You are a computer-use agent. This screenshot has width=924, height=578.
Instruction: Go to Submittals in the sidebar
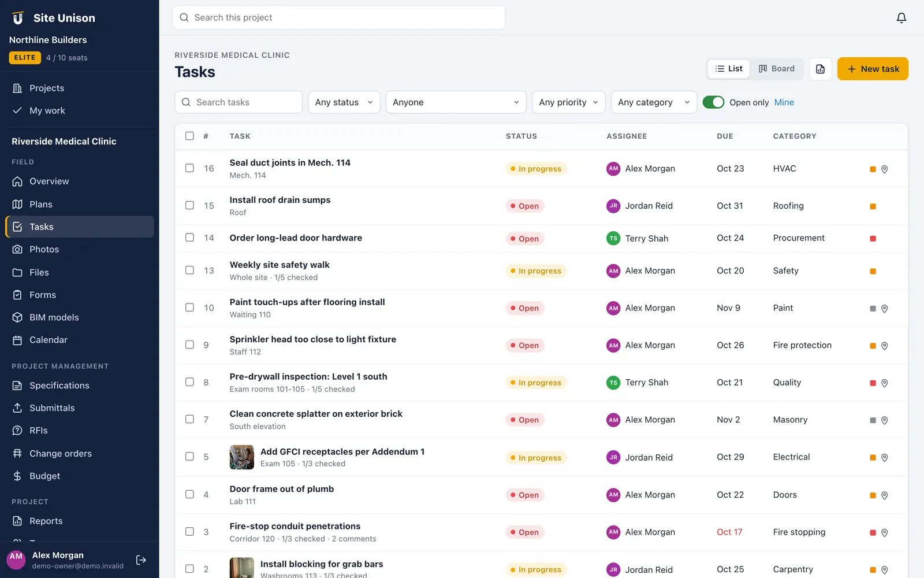tap(80, 408)
